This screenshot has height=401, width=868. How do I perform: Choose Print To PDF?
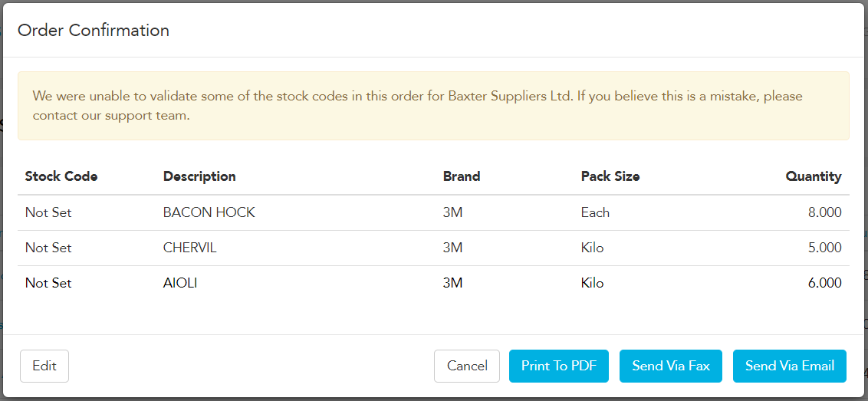click(x=558, y=366)
